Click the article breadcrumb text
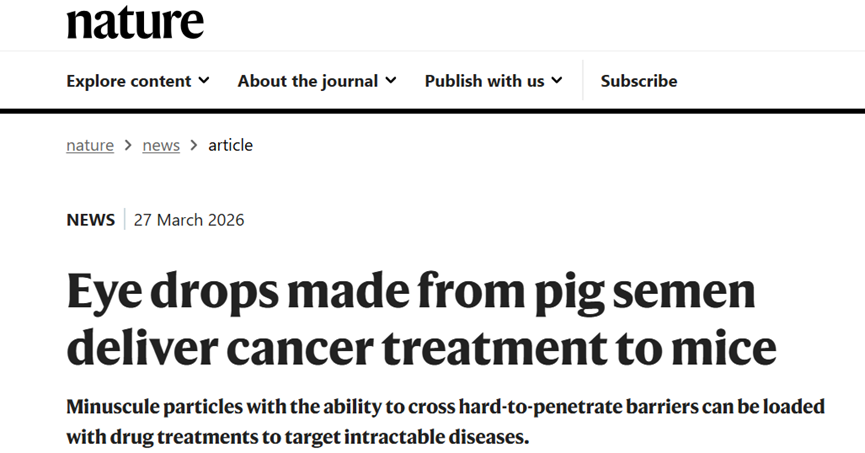 click(230, 145)
